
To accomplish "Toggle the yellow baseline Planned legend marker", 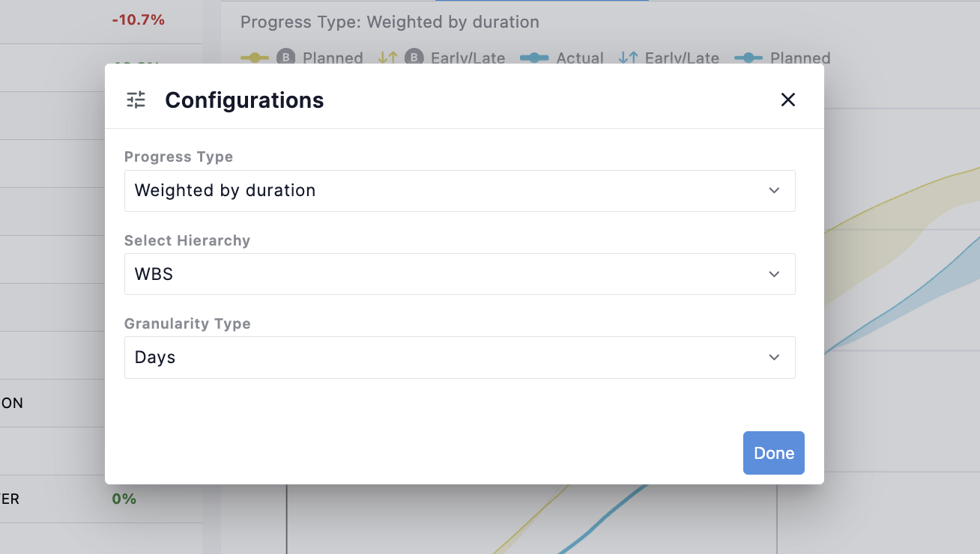I will tap(255, 58).
